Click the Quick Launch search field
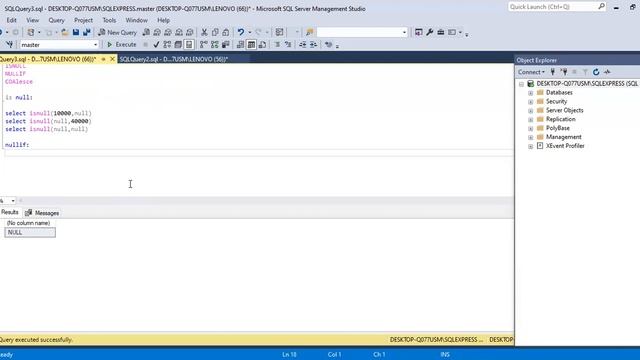Image resolution: width=640 pixels, height=360 pixels. pyautogui.click(x=557, y=7)
